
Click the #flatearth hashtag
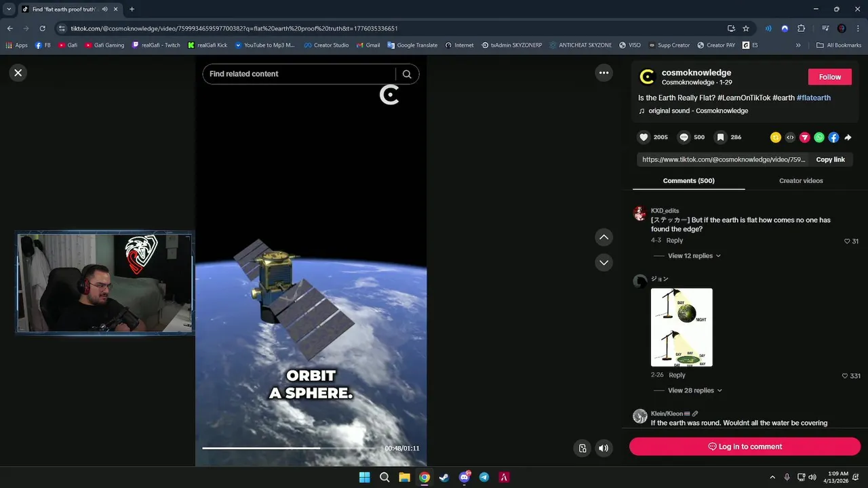[814, 98]
